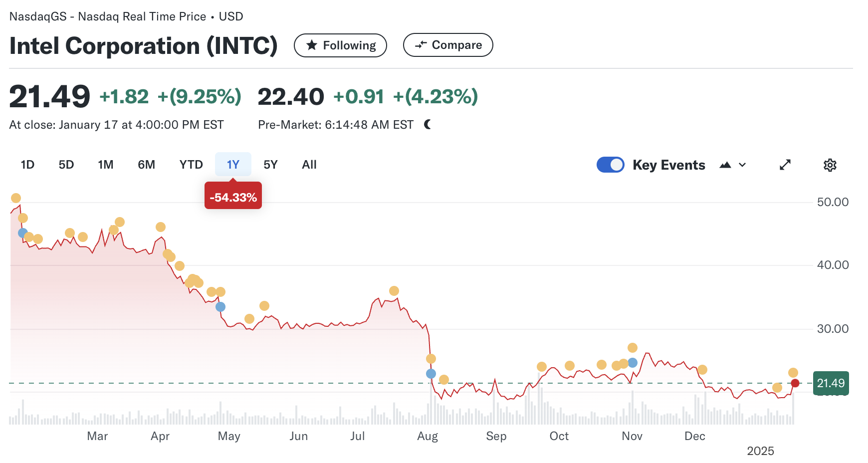Click the pre-market price 22.40
The width and height of the screenshot is (868, 463).
pyautogui.click(x=291, y=97)
